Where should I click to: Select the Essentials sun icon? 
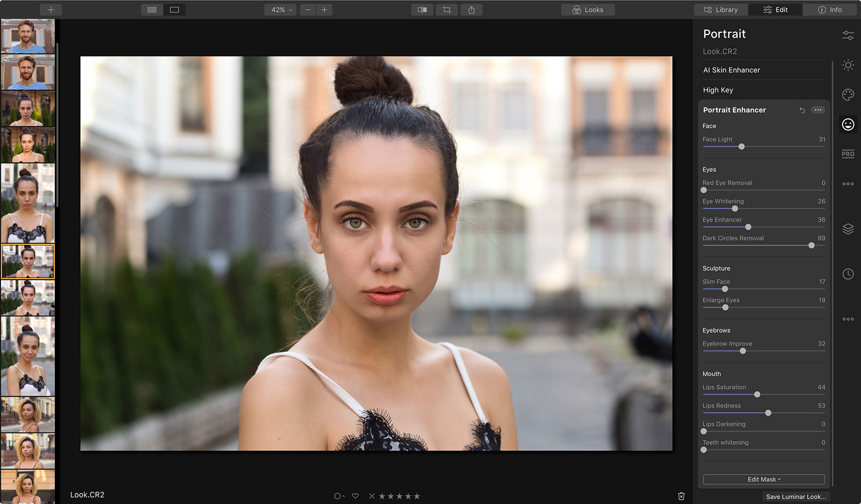click(848, 65)
